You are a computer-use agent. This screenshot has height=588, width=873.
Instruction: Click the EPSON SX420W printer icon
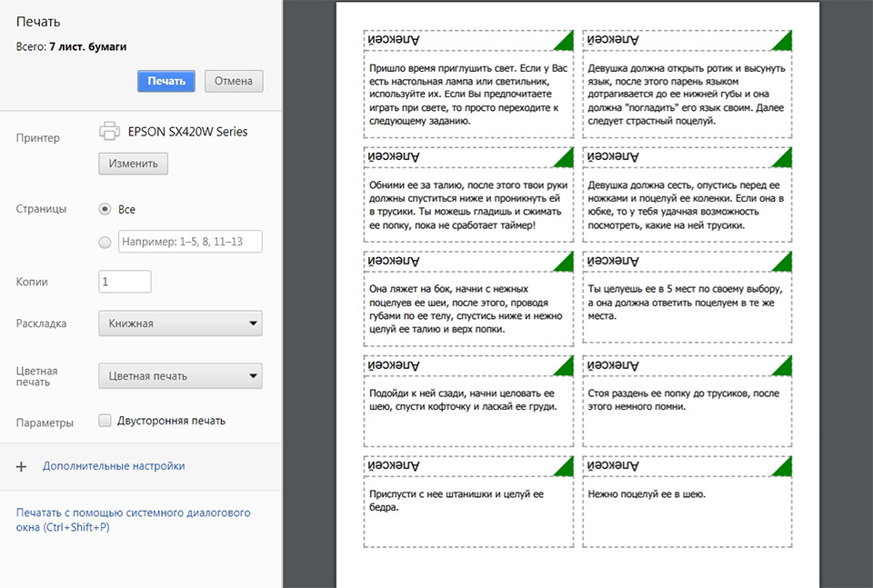pyautogui.click(x=109, y=131)
